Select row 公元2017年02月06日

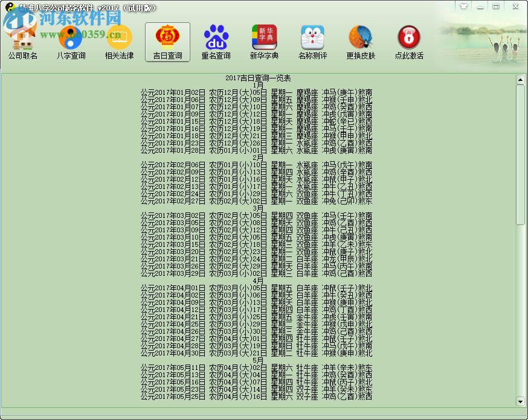[x=257, y=165]
